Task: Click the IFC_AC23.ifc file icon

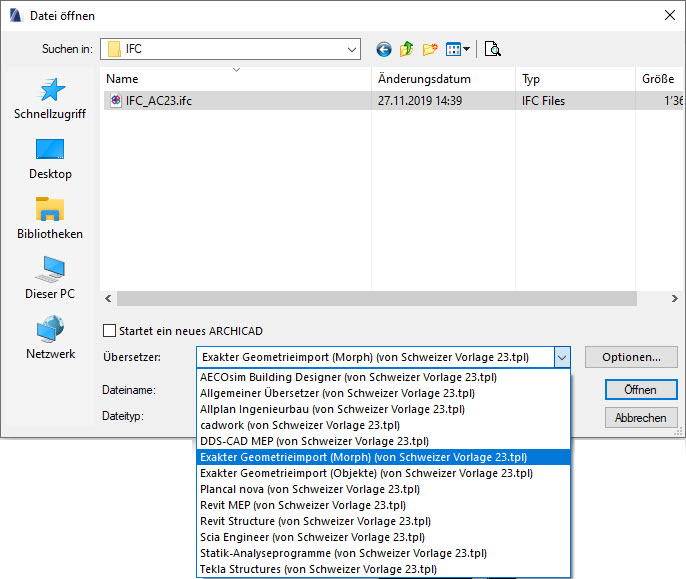Action: [x=116, y=101]
